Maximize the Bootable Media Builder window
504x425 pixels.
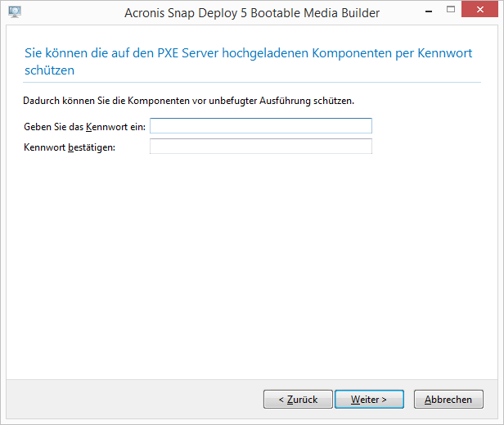point(451,10)
